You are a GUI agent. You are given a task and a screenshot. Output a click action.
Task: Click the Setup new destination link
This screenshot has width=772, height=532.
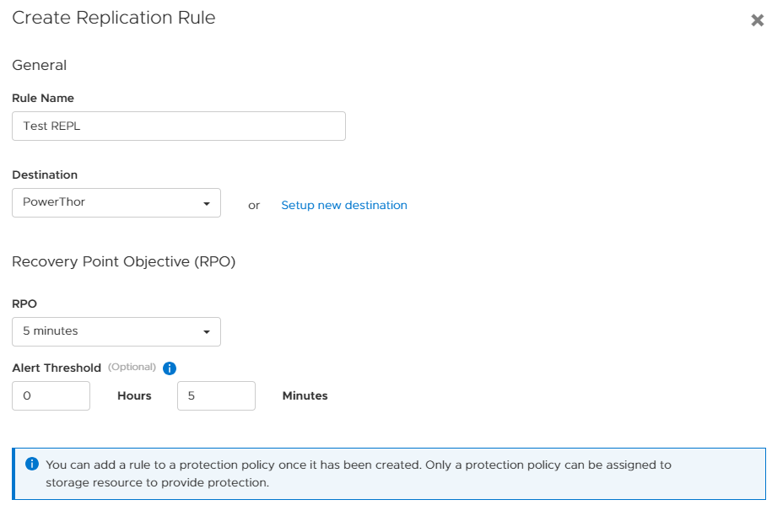(343, 205)
